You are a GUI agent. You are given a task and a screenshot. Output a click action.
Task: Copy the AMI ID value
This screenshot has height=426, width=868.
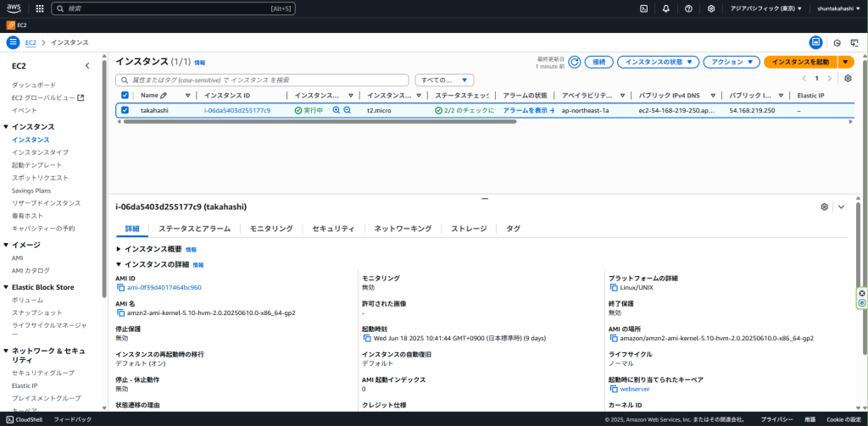(x=121, y=288)
